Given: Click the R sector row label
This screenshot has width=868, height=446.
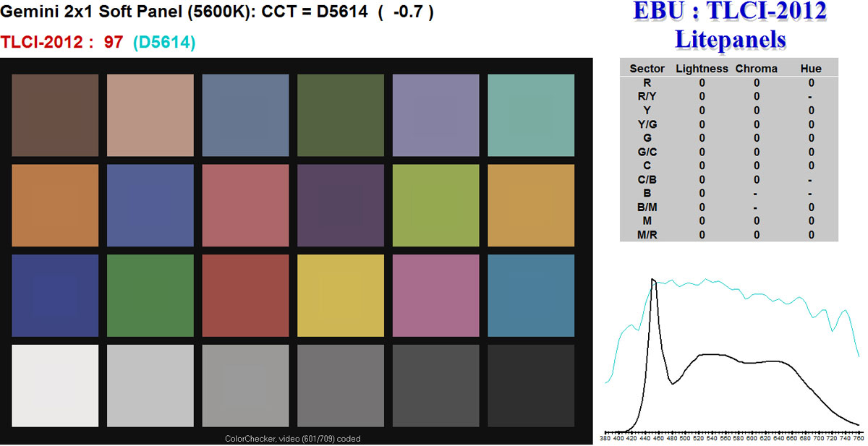Looking at the screenshot, I should pos(647,82).
